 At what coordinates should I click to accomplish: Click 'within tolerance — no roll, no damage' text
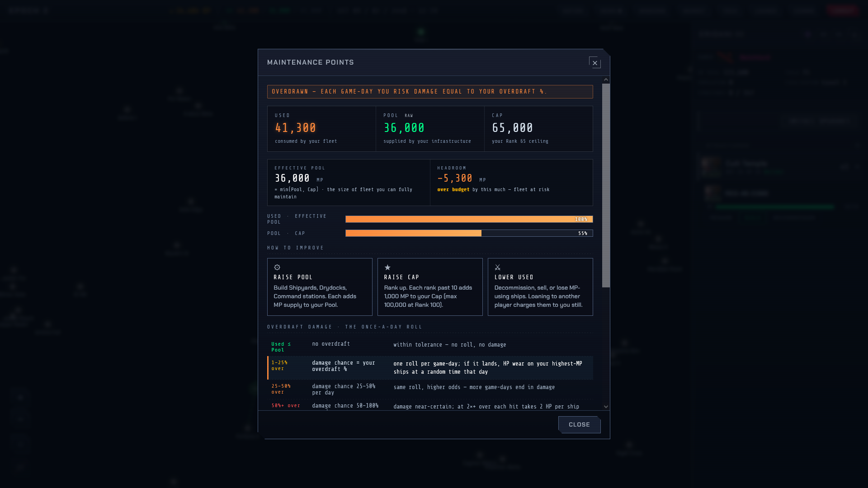coord(450,345)
